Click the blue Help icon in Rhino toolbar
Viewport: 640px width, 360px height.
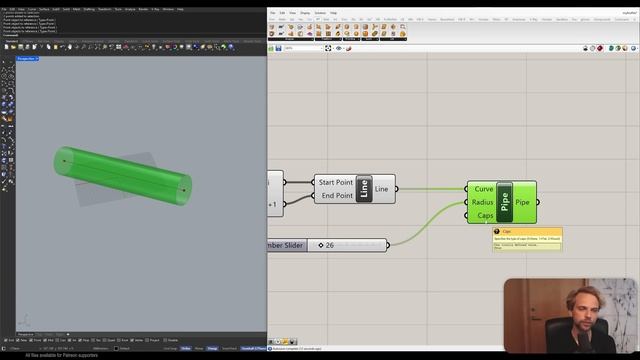pos(231,47)
